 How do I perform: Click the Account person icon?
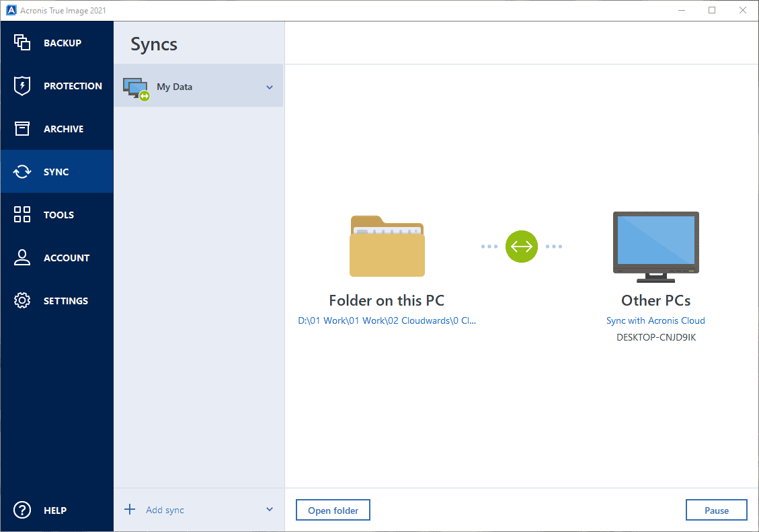[x=22, y=257]
